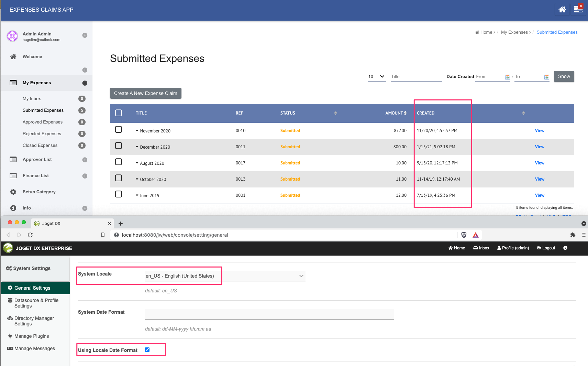Image resolution: width=588 pixels, height=366 pixels.
Task: Click the Setup Category gear icon
Action: [x=13, y=192]
